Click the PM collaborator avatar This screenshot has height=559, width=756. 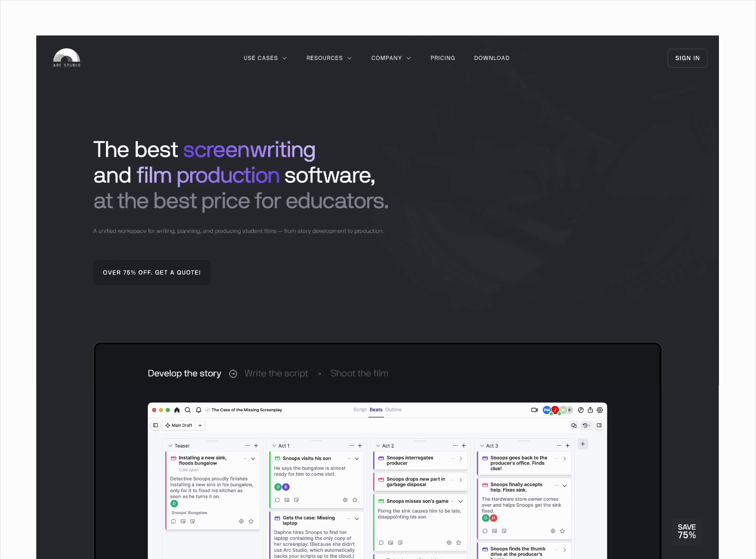click(546, 410)
